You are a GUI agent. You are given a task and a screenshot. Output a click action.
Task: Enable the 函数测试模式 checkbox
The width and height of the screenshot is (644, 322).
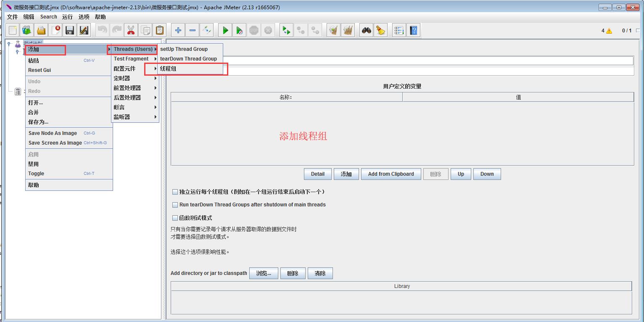(175, 218)
